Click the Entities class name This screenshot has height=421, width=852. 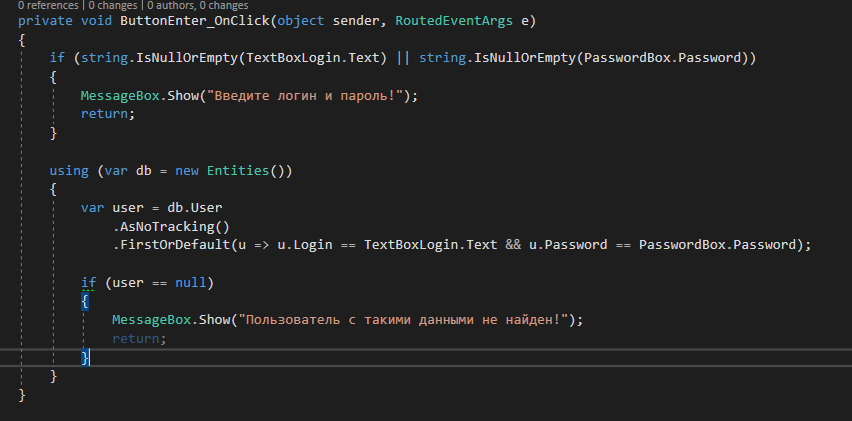click(x=238, y=171)
